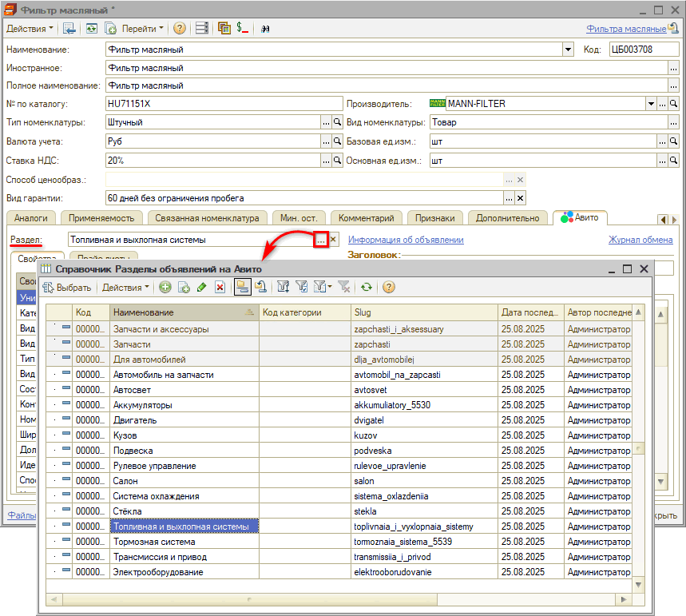Viewport: 686px width, 616px height.
Task: Click the Refresh list icon in catalog
Action: pos(367,287)
